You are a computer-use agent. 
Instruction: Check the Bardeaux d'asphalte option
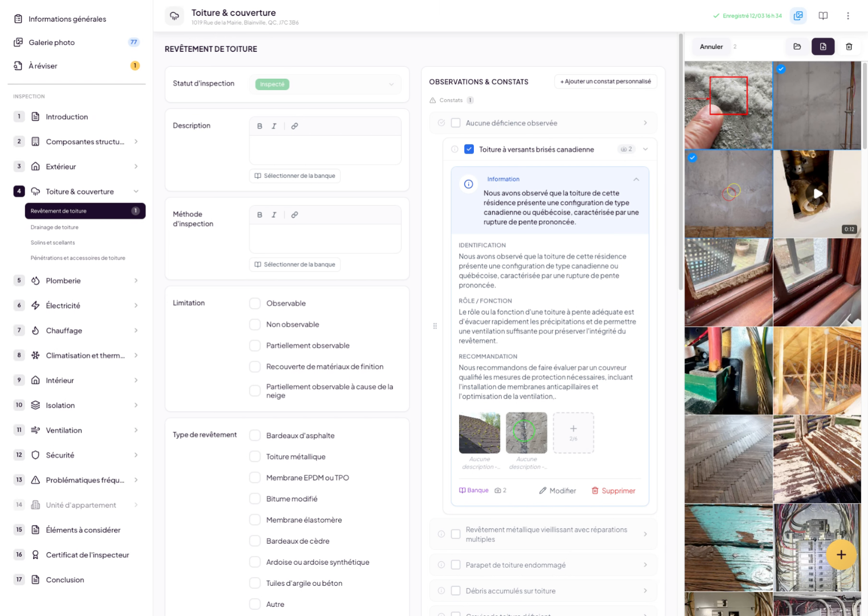255,436
